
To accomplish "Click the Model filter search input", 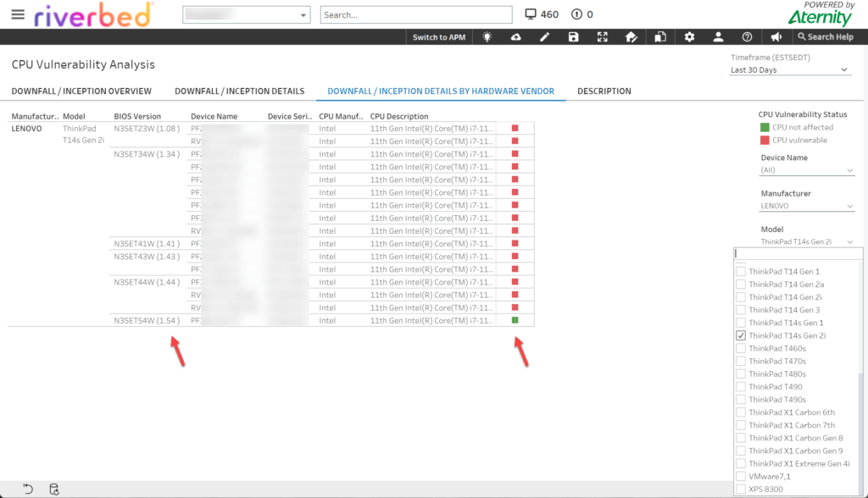I will (x=798, y=253).
